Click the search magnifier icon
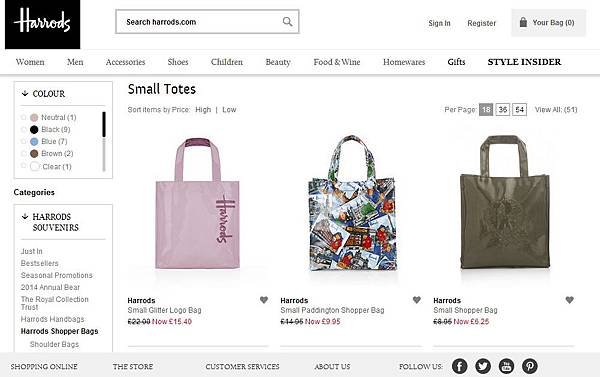The image size is (600, 377). [287, 22]
